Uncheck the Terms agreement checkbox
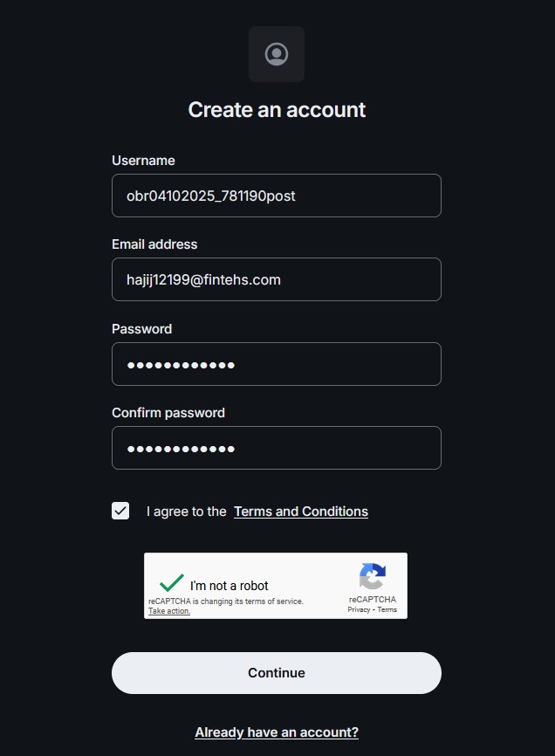Screen dimensions: 555x756 coord(120,512)
